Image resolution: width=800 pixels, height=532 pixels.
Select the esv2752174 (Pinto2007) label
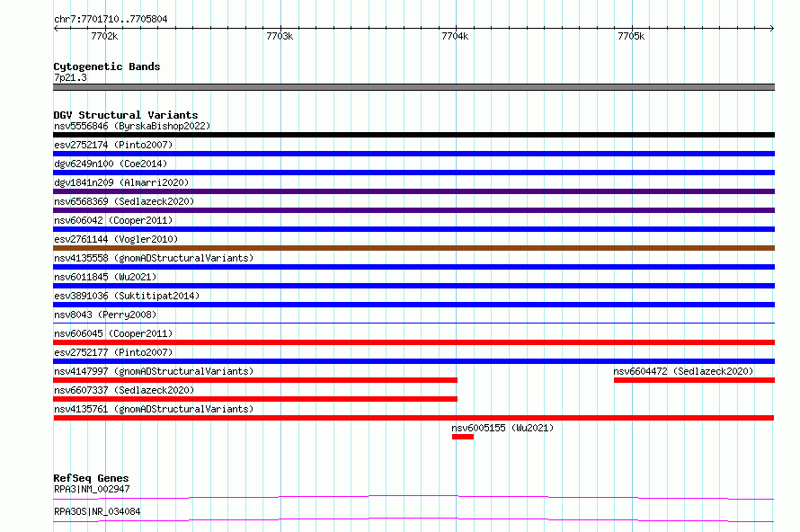113,145
